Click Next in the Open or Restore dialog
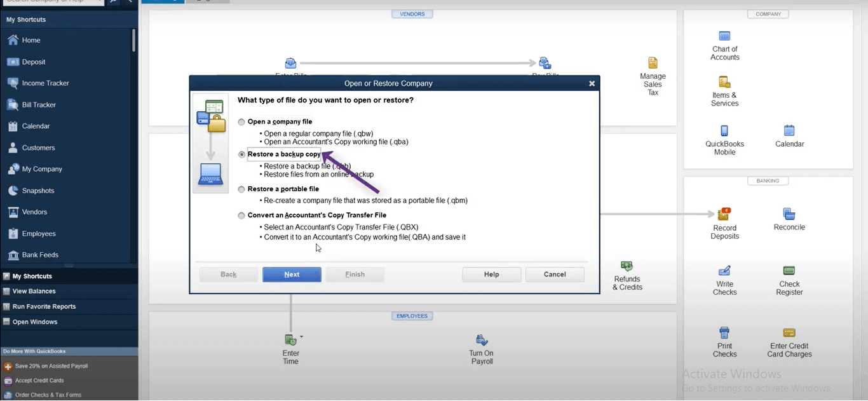 (x=292, y=275)
